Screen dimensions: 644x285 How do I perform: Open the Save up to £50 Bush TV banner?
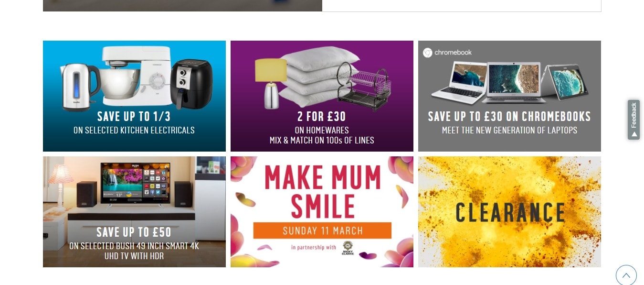click(134, 212)
